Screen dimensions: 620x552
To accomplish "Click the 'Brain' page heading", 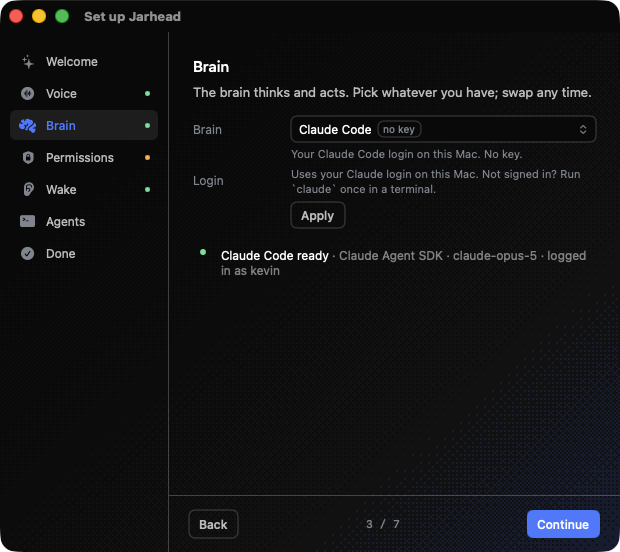I will coord(211,67).
